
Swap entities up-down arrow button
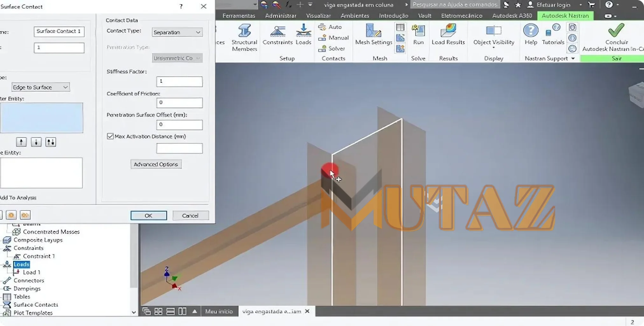51,142
